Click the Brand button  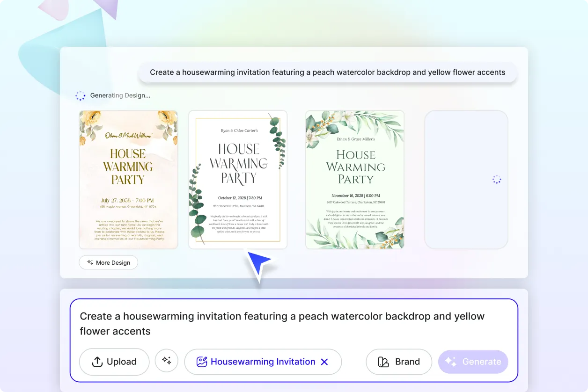pyautogui.click(x=399, y=362)
